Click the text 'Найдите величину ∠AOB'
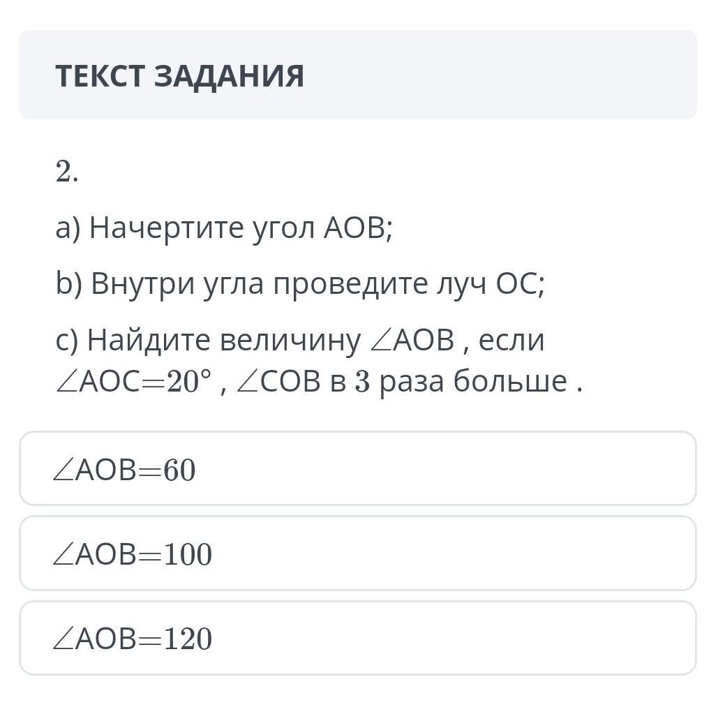Image resolution: width=725 pixels, height=728 pixels. coord(255,341)
